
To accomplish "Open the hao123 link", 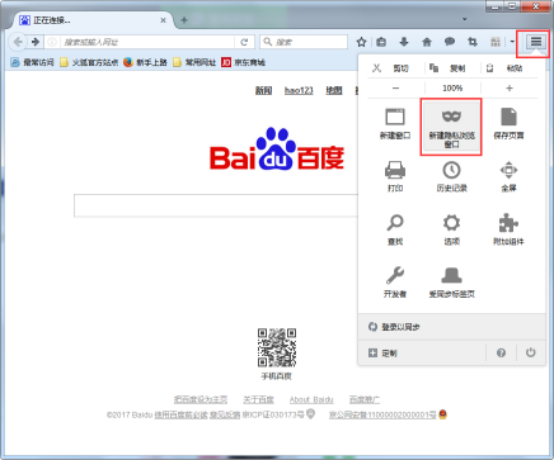I will (299, 91).
